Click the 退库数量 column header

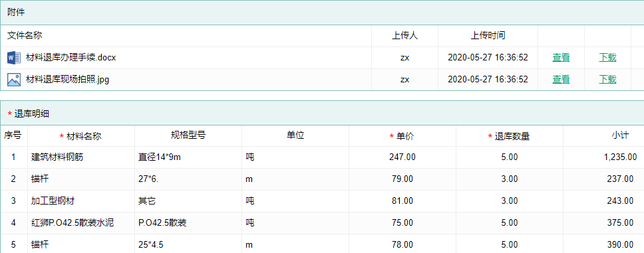[510, 136]
